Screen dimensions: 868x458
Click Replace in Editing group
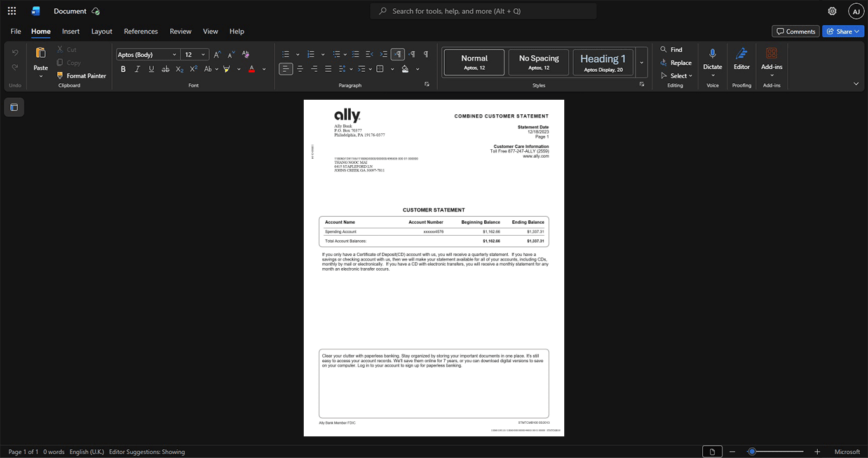676,63
